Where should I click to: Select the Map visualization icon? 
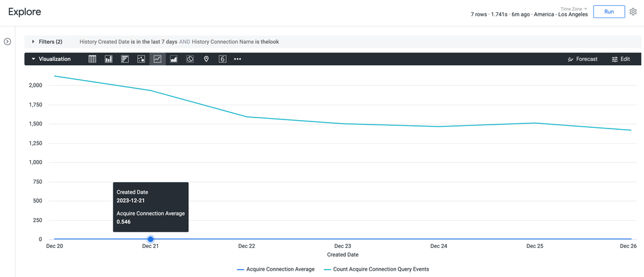tap(206, 59)
